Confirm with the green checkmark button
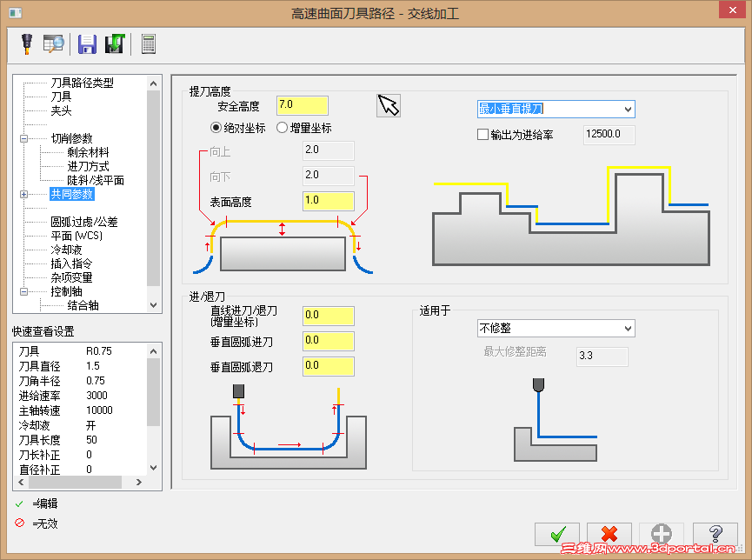The image size is (752, 560). click(x=557, y=534)
